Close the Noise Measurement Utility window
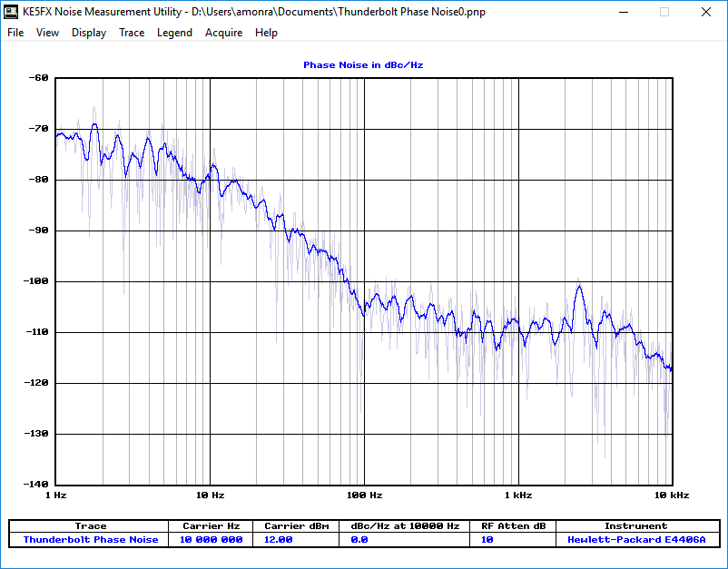This screenshot has height=569, width=728. pyautogui.click(x=705, y=12)
